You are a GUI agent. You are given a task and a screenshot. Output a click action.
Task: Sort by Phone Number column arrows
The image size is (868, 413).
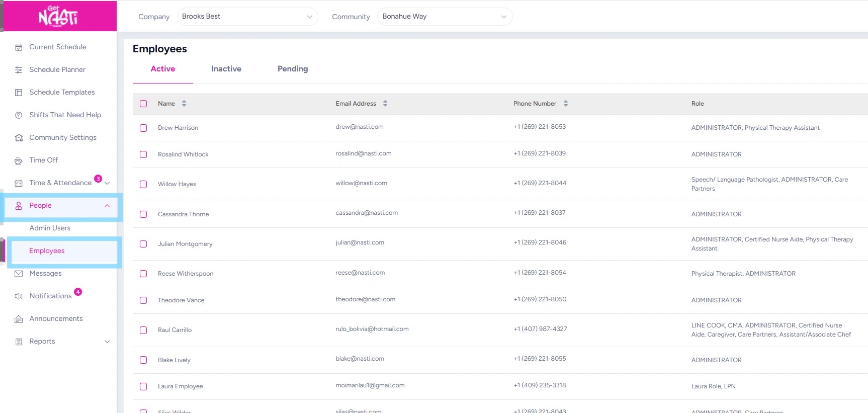[x=566, y=104]
